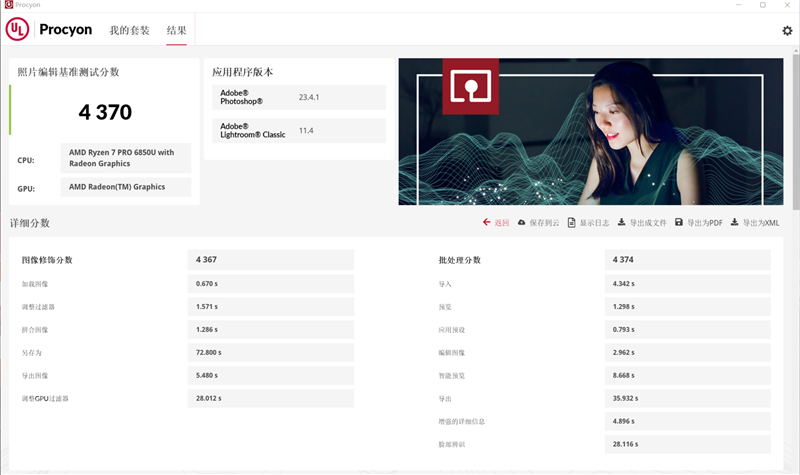Click the vertical scrollbar on the right

point(796,133)
